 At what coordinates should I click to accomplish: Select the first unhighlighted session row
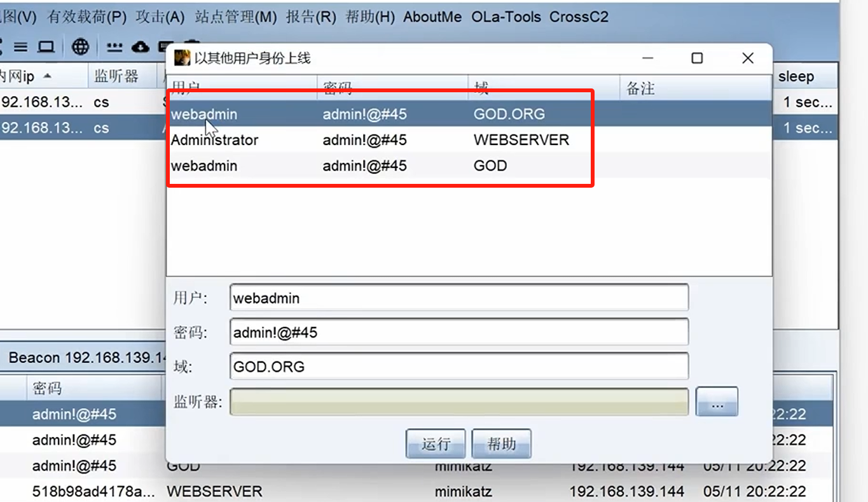click(83, 102)
